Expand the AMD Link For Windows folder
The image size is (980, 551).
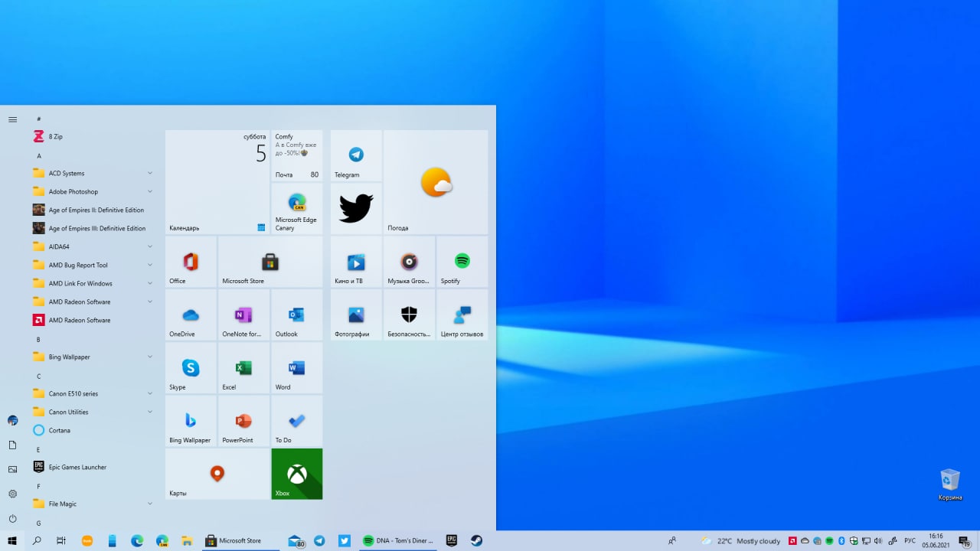(x=93, y=283)
